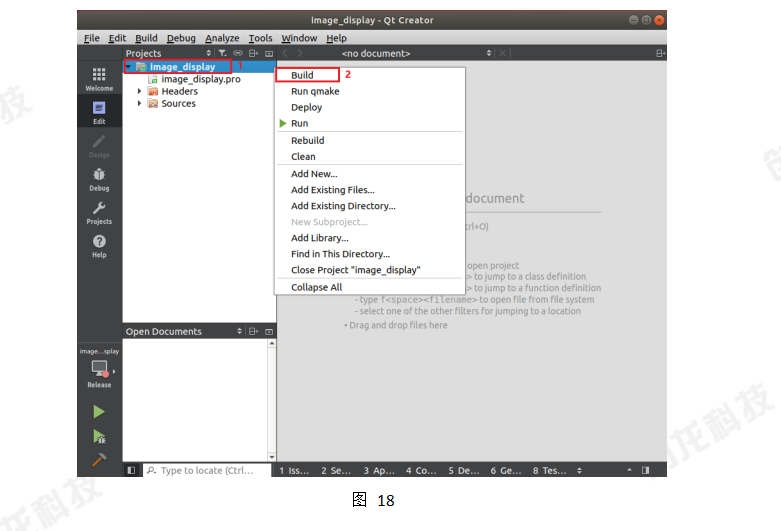This screenshot has width=781, height=531.
Task: Open the Projects view dropdown
Action: tap(208, 53)
